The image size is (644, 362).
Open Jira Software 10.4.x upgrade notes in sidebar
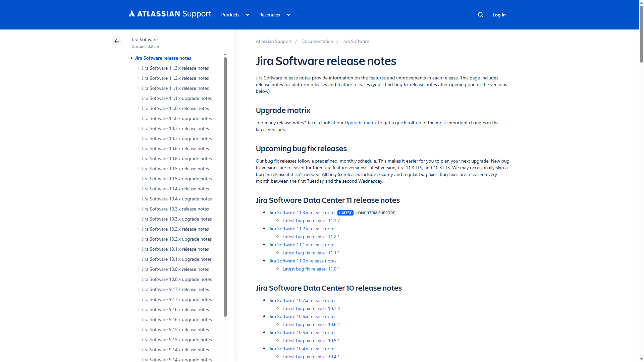(176, 199)
